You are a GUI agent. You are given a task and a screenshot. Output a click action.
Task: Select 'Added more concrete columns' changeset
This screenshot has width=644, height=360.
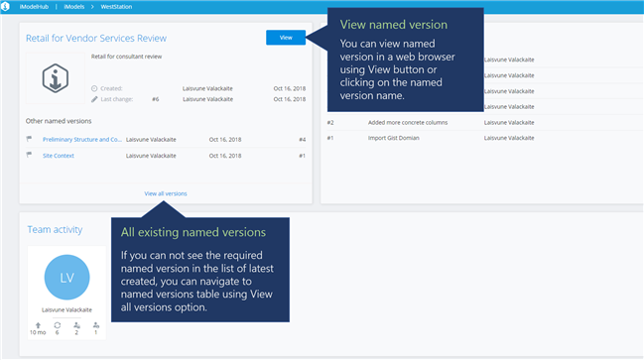coord(408,122)
